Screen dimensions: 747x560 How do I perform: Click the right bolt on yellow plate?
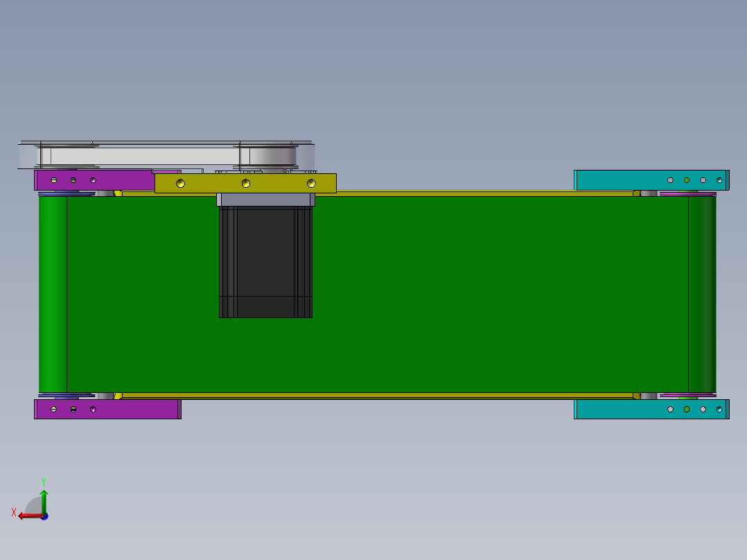pos(311,183)
